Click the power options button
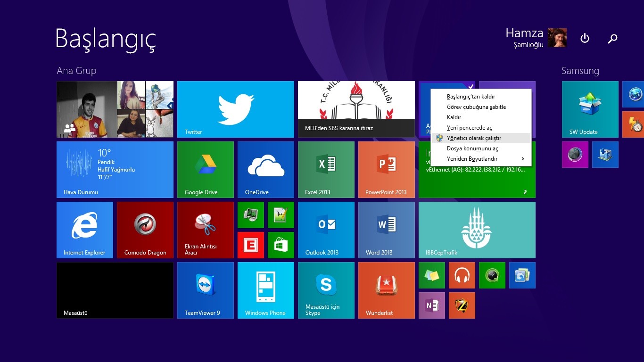Viewport: 644px width, 362px height. click(x=585, y=39)
